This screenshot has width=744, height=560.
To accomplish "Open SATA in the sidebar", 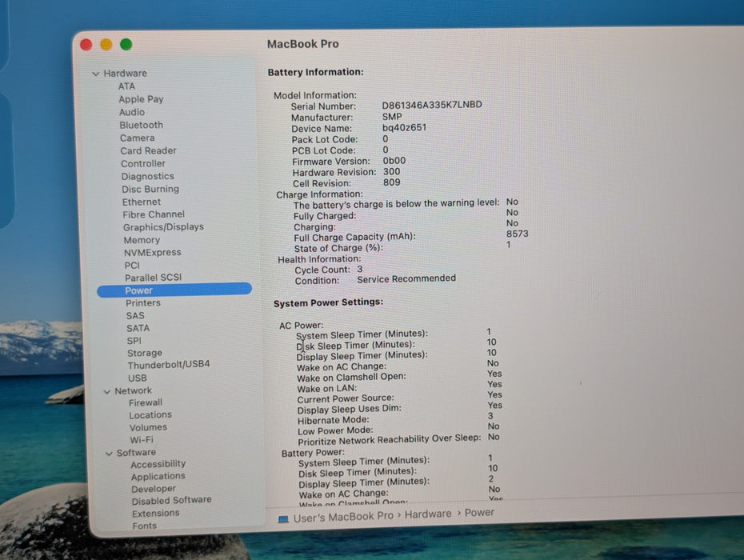I will coord(138,329).
